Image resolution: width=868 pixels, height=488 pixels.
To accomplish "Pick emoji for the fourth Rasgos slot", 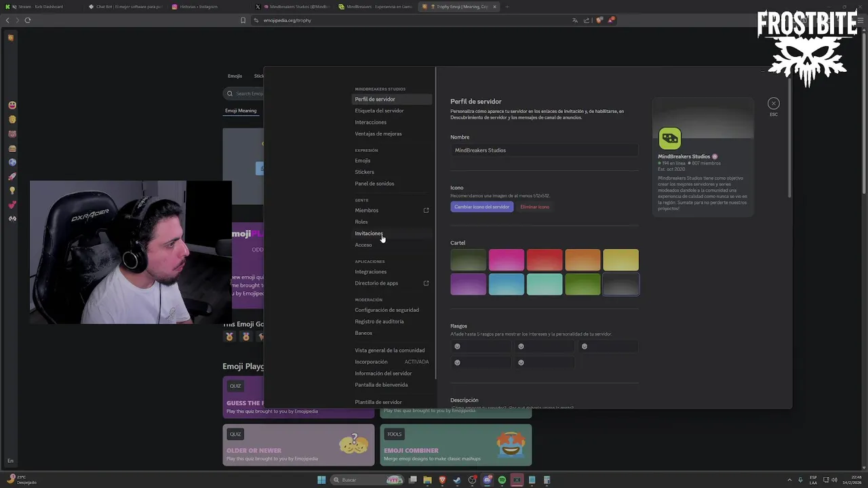I will 457,363.
